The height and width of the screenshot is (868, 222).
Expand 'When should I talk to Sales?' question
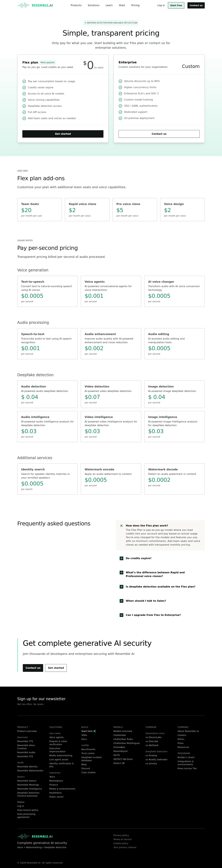pos(121,601)
